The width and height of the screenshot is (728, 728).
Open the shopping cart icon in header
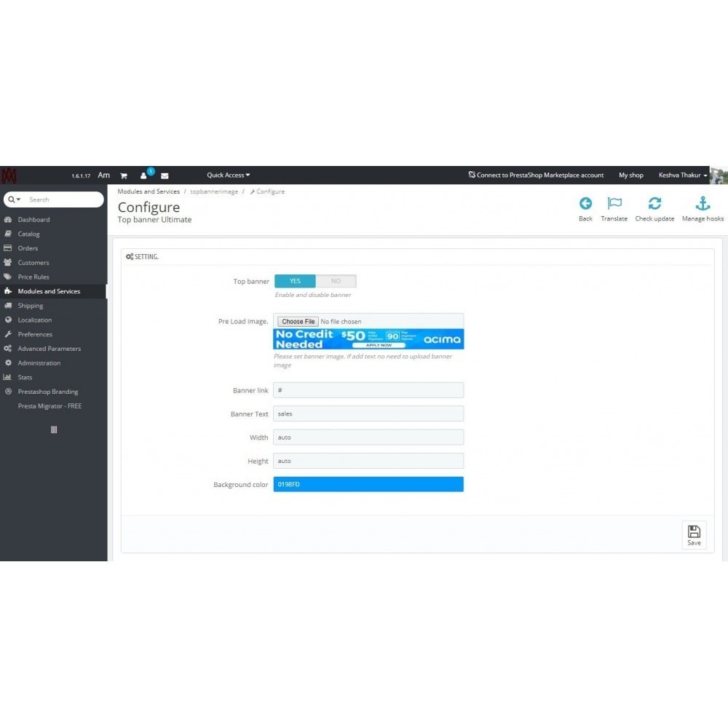(124, 175)
